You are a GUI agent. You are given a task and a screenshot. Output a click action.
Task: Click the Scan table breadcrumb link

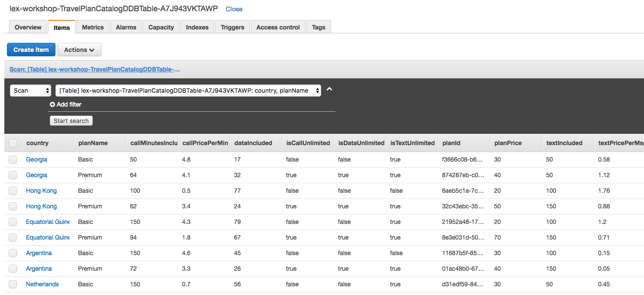pos(94,69)
